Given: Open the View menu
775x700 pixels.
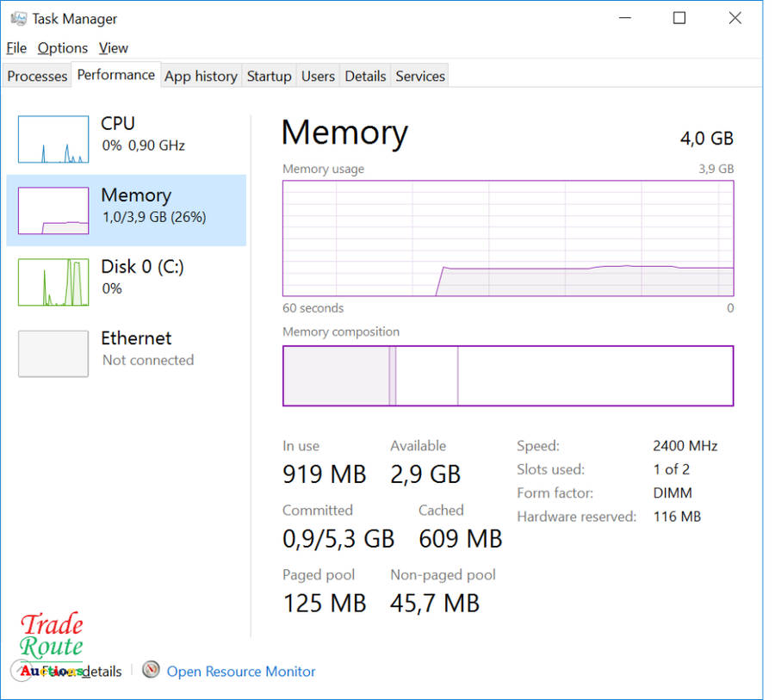Looking at the screenshot, I should (x=113, y=48).
